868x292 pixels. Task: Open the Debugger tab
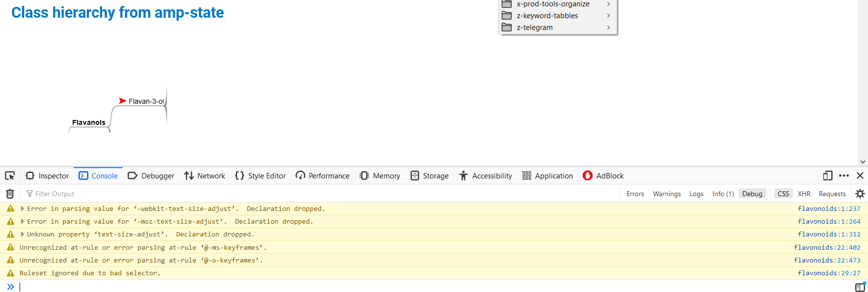(x=151, y=175)
